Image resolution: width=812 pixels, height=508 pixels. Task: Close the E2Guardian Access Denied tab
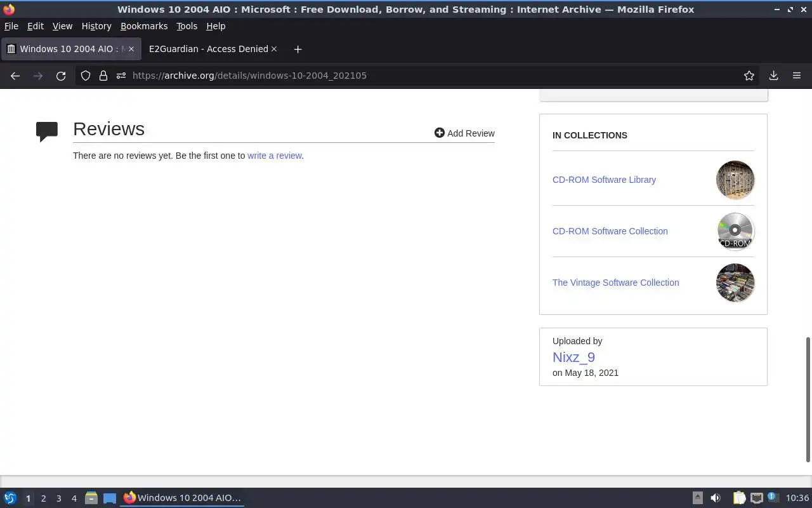[274, 49]
